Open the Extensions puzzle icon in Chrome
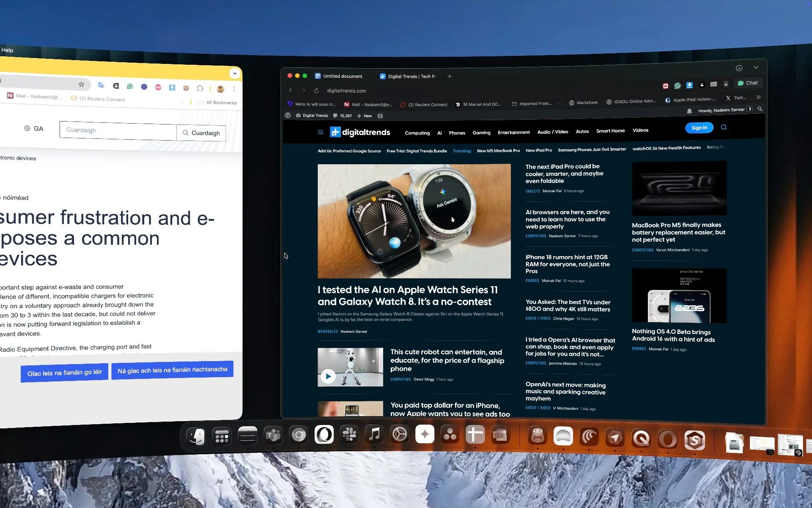The width and height of the screenshot is (812, 508). [200, 88]
